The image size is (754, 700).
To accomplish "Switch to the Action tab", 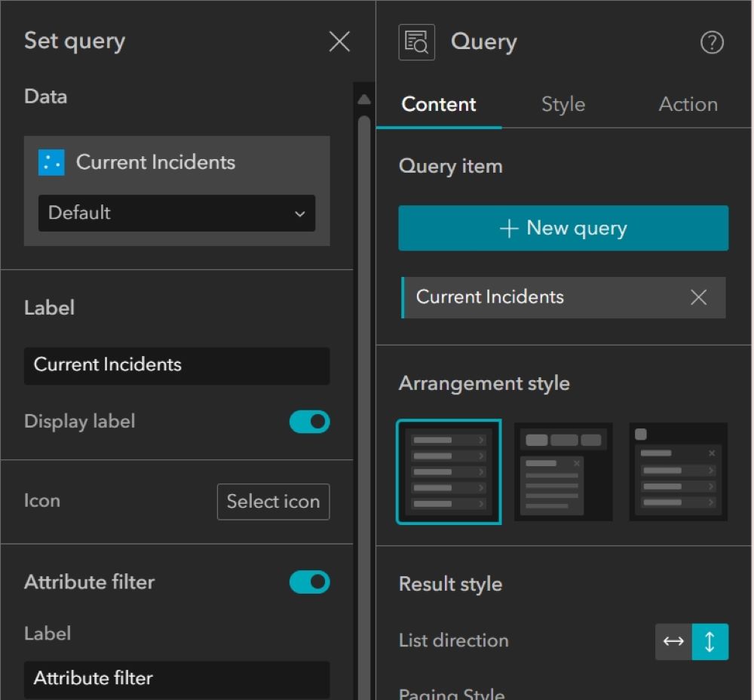I will [688, 104].
